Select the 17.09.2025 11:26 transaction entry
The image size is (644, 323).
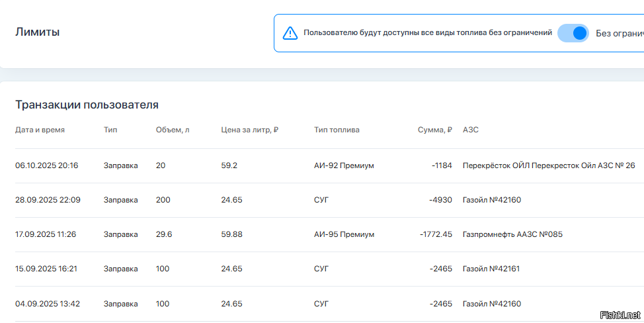pos(46,234)
